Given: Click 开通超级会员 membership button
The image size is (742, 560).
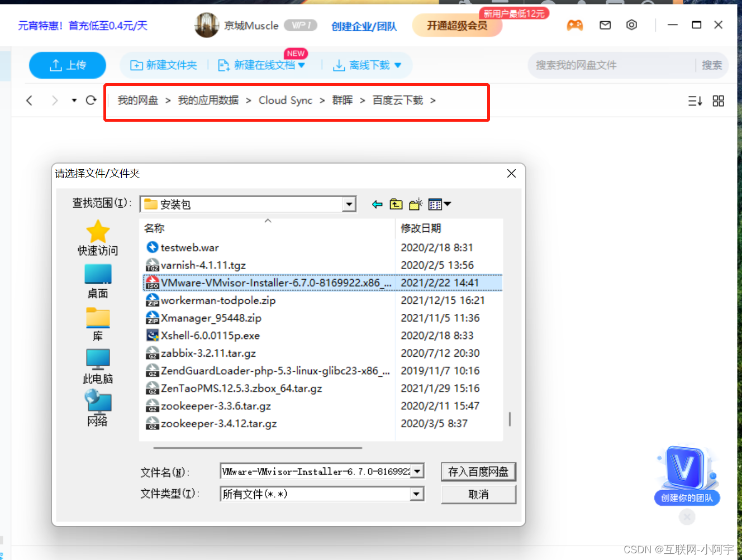Looking at the screenshot, I should point(457,26).
